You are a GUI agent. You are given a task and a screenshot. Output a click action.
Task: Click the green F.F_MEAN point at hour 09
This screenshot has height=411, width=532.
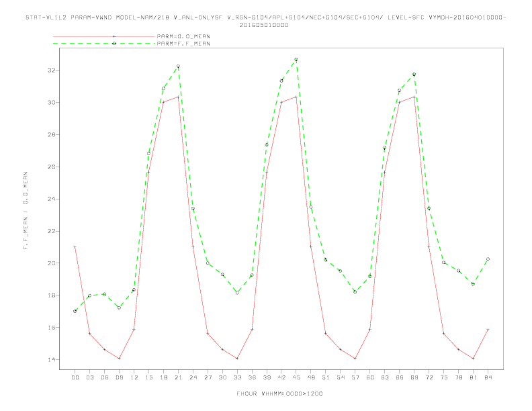(x=119, y=308)
